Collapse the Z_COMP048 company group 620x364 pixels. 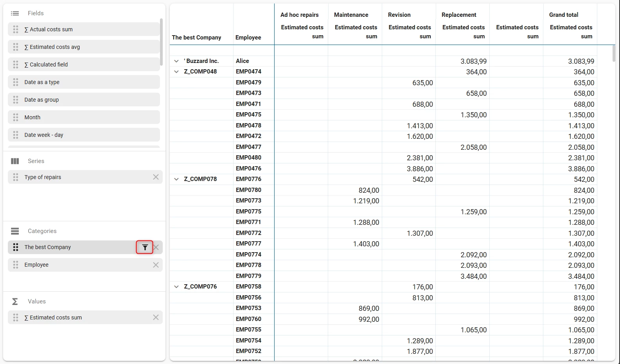176,72
